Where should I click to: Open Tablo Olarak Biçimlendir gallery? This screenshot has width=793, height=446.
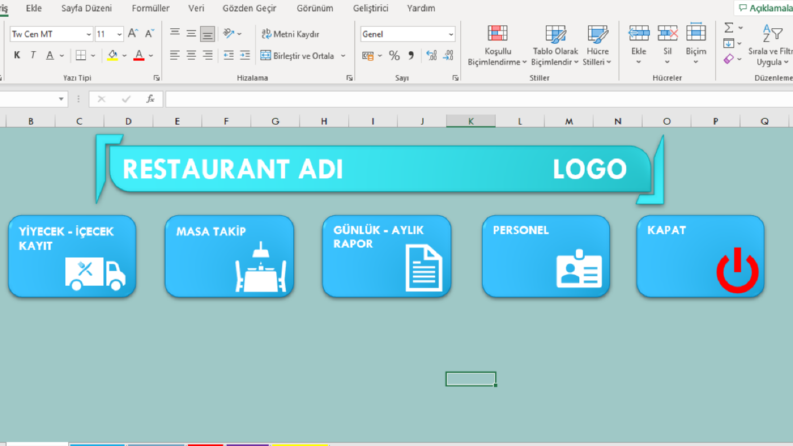555,45
